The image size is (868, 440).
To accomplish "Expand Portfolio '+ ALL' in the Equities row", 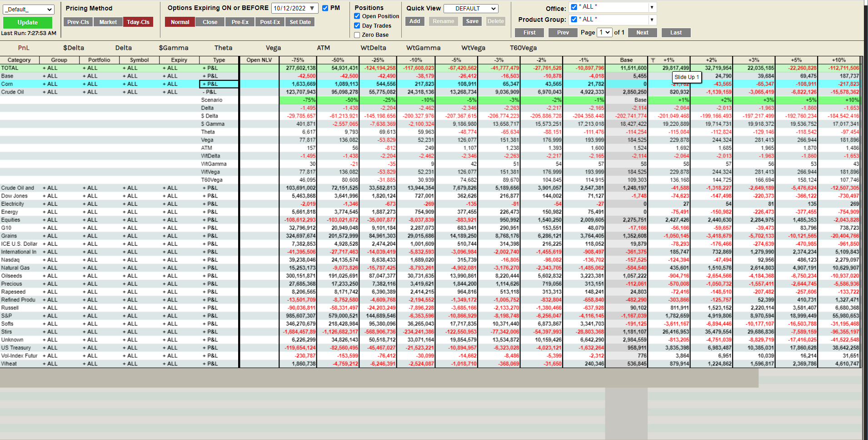I will tap(90, 220).
